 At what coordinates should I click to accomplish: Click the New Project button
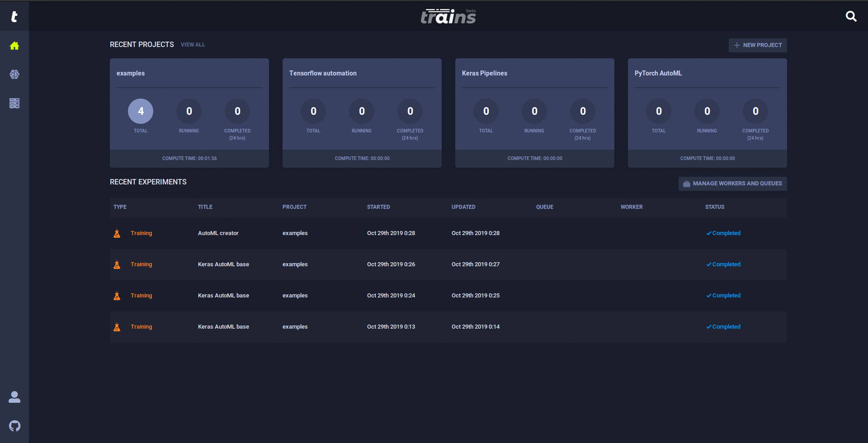[x=758, y=45]
